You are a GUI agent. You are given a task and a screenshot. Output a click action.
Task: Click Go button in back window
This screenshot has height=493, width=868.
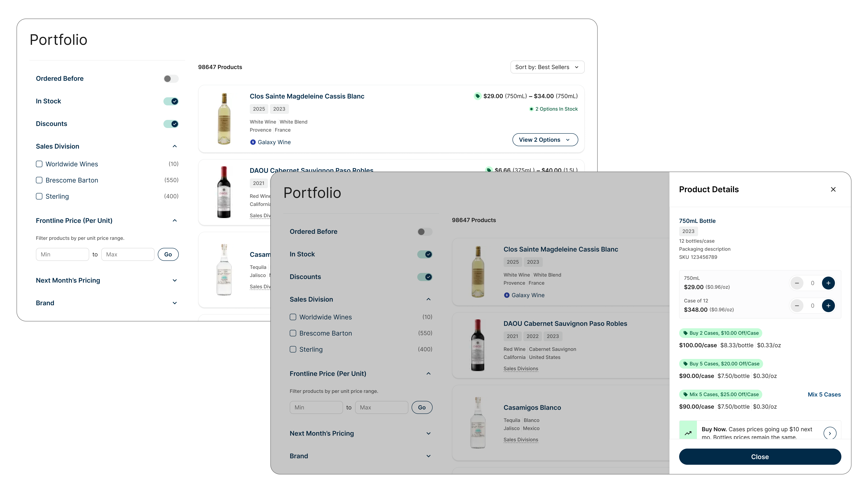pyautogui.click(x=168, y=254)
